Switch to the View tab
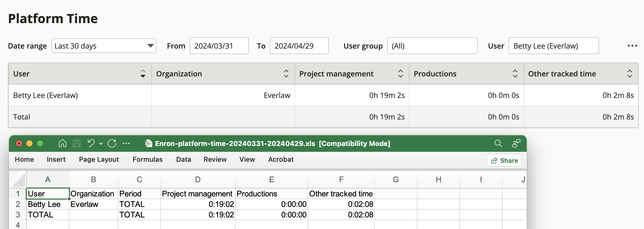This screenshot has width=644, height=229. pos(247,159)
